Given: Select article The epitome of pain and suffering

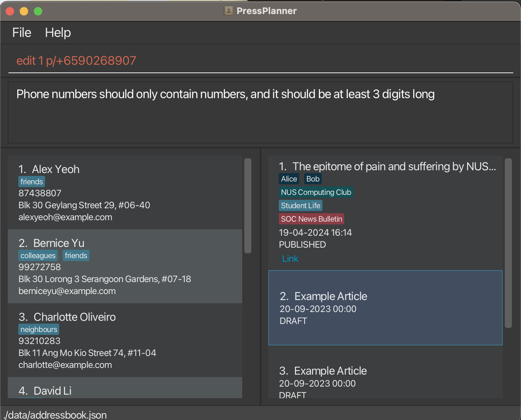Looking at the screenshot, I should pos(394,166).
